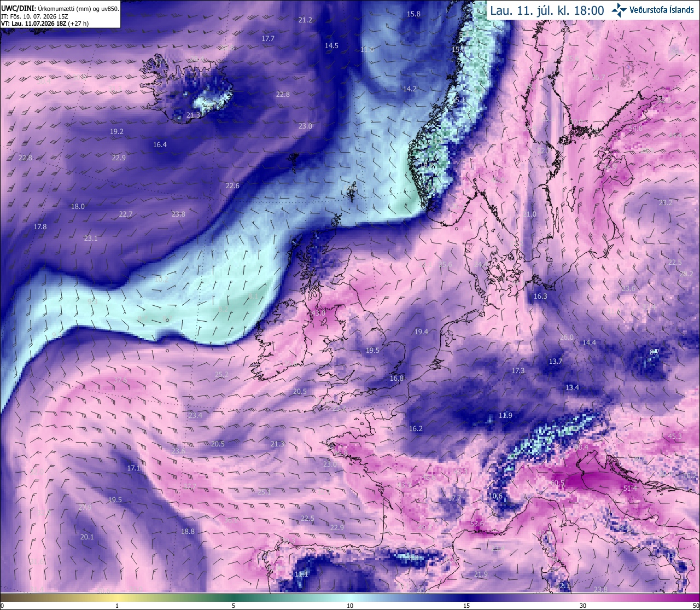The image size is (700, 610).
Task: Click the Veðurstofa Íslands logo icon
Action: click(x=619, y=10)
